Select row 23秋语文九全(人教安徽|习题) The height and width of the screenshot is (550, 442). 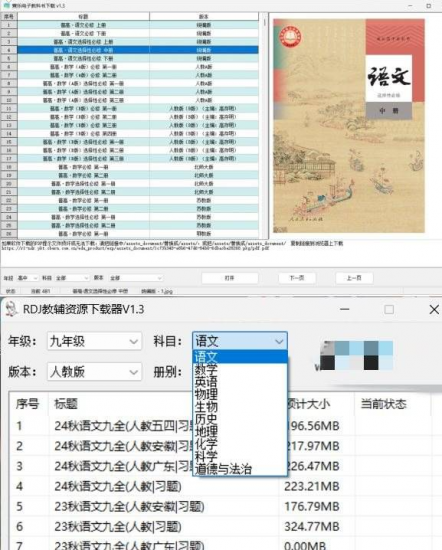click(x=220, y=506)
